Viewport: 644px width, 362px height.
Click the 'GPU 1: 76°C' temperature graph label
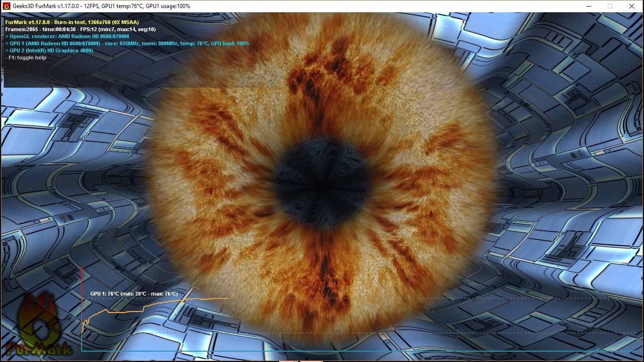tap(134, 294)
